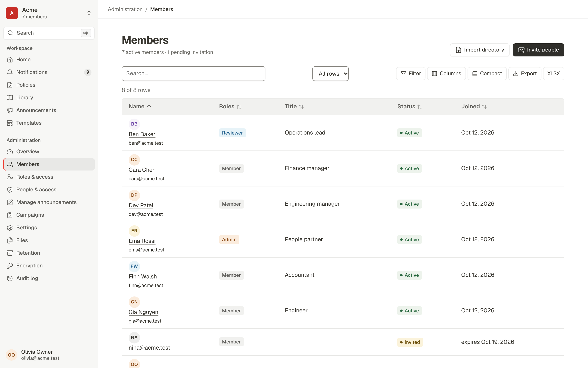Focus the members table Search field
This screenshot has width=588, height=368.
(193, 74)
